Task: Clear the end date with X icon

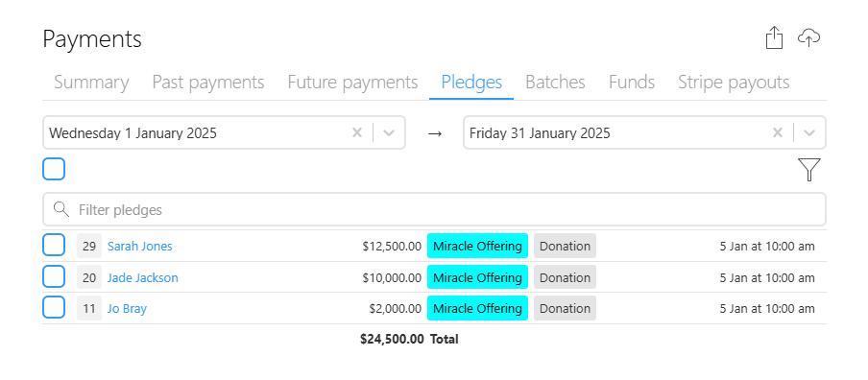Action: coord(778,132)
